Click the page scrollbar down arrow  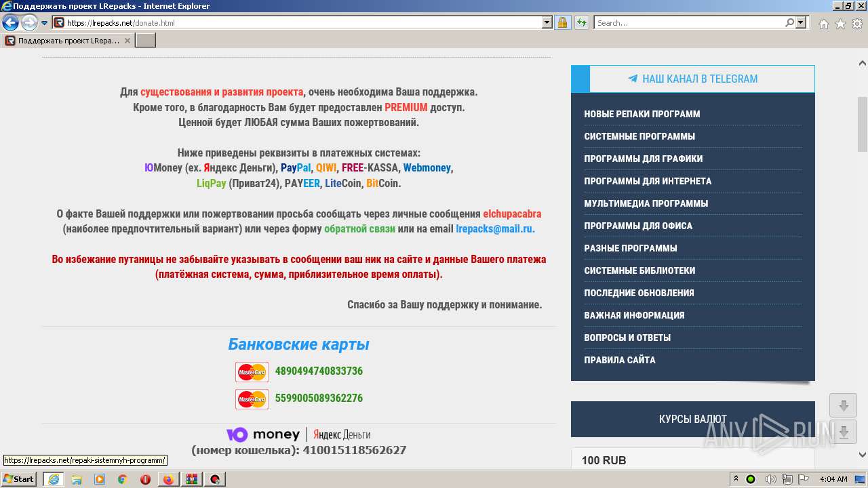pos(862,455)
